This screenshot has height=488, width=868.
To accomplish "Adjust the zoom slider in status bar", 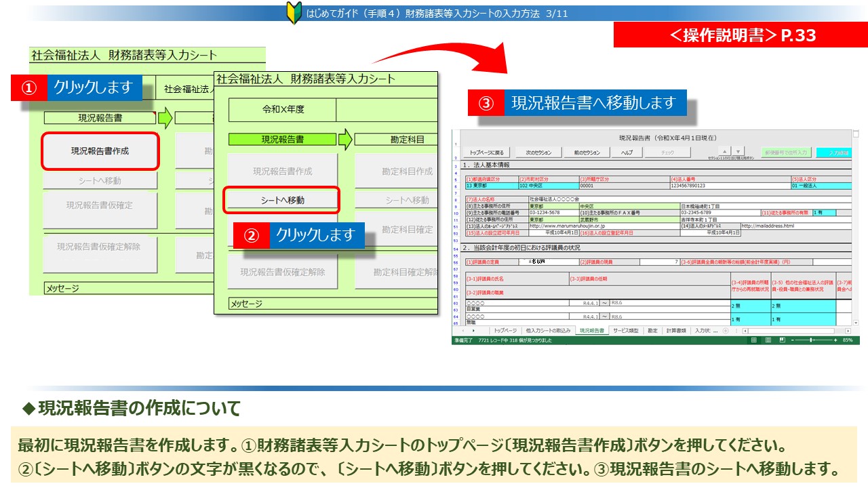I will 812,340.
